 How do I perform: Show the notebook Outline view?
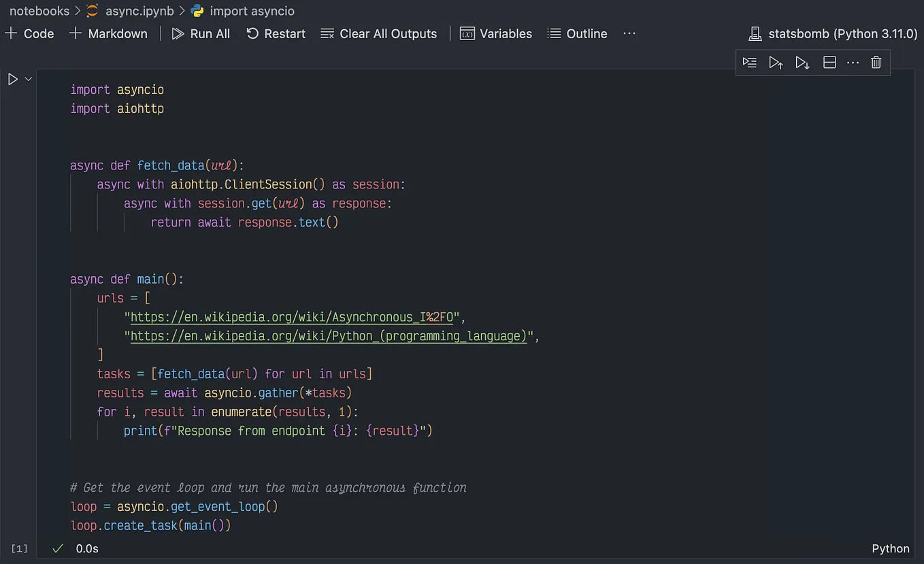coord(577,33)
